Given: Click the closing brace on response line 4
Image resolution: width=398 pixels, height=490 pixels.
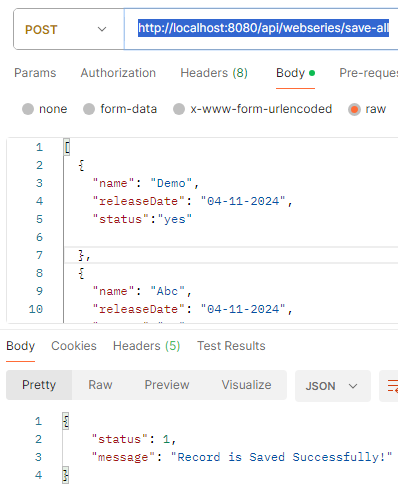Looking at the screenshot, I should point(66,475).
